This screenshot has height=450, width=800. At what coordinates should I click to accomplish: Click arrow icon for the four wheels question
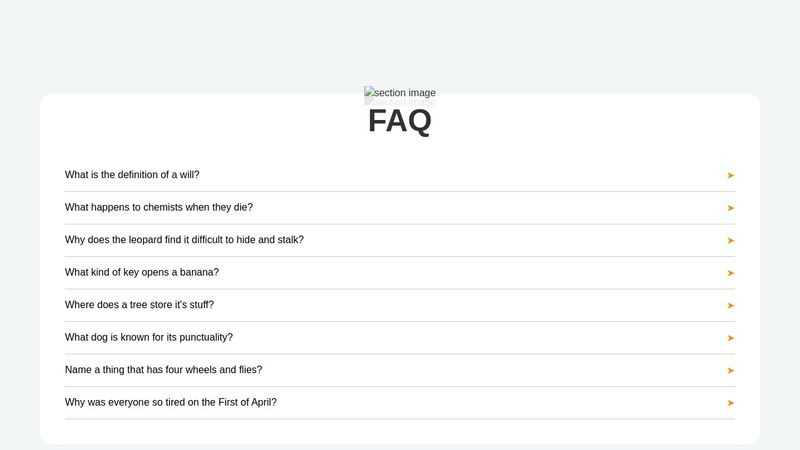click(731, 371)
